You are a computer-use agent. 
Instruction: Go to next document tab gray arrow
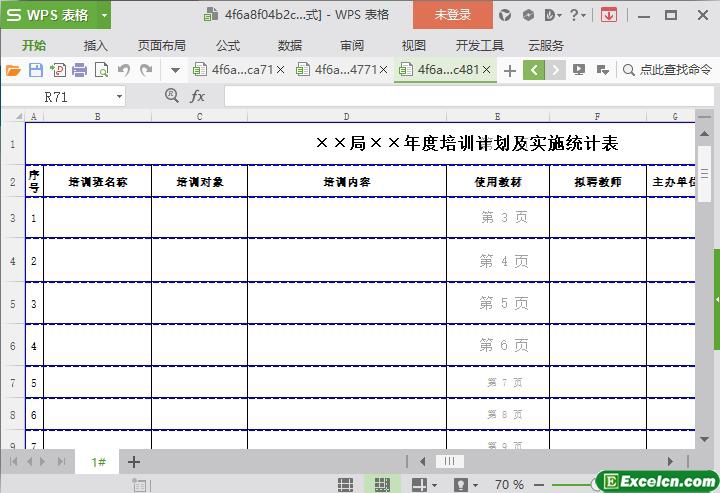click(555, 70)
